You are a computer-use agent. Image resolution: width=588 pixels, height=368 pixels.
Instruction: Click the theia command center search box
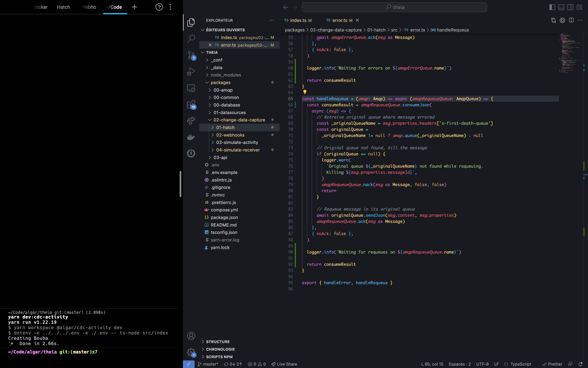click(x=394, y=7)
